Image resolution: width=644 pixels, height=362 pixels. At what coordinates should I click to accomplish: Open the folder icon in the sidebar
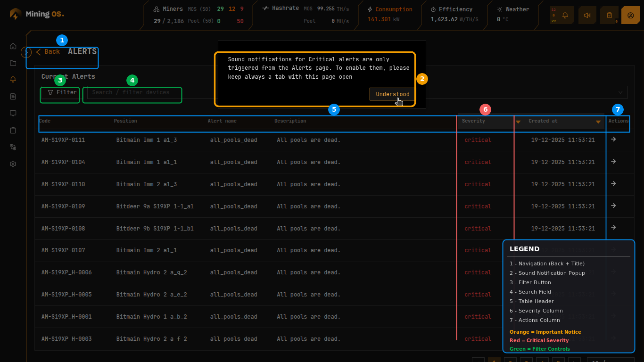13,63
